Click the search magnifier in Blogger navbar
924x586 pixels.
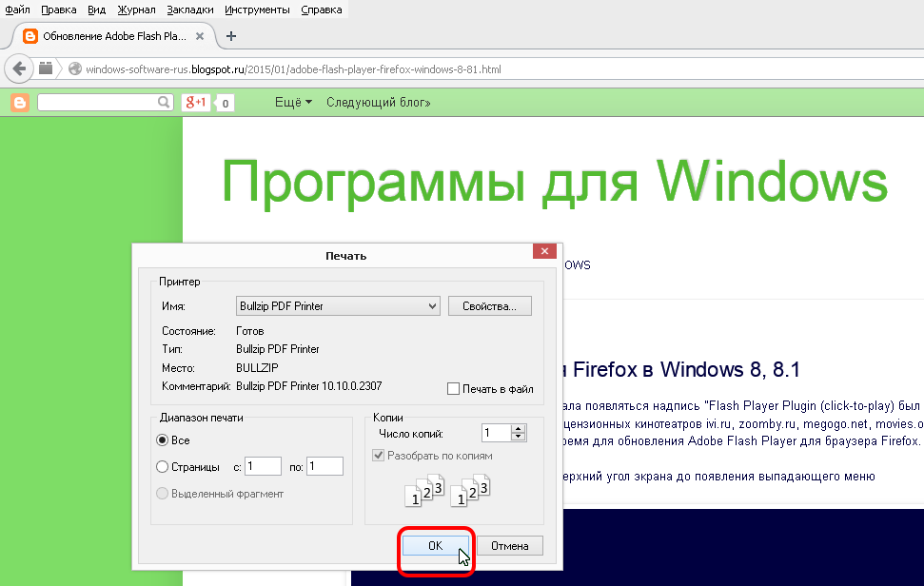(164, 102)
